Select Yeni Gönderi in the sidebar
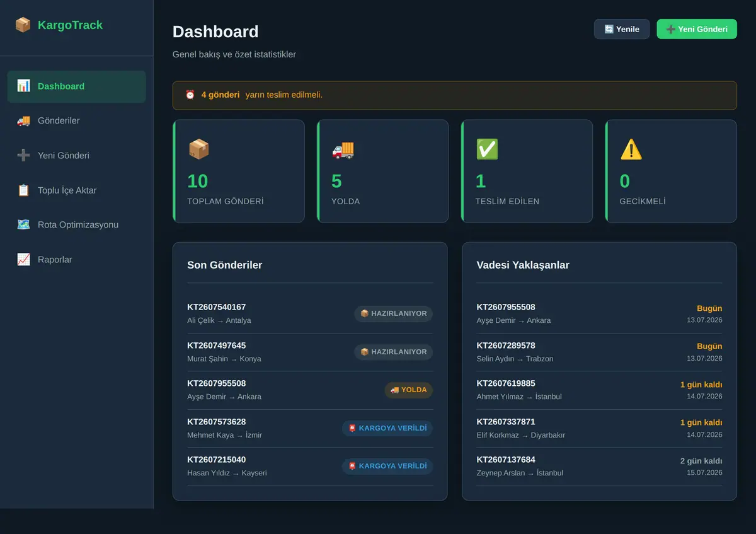The height and width of the screenshot is (534, 756). [77, 156]
